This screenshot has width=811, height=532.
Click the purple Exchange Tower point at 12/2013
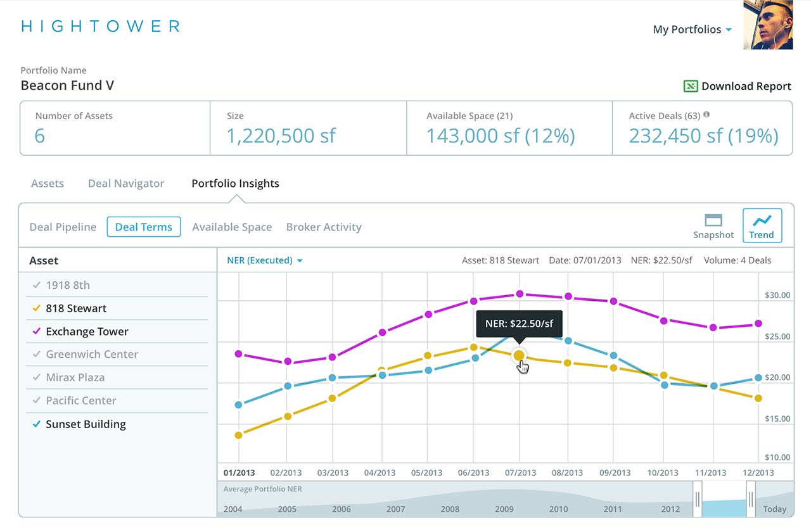tap(758, 324)
